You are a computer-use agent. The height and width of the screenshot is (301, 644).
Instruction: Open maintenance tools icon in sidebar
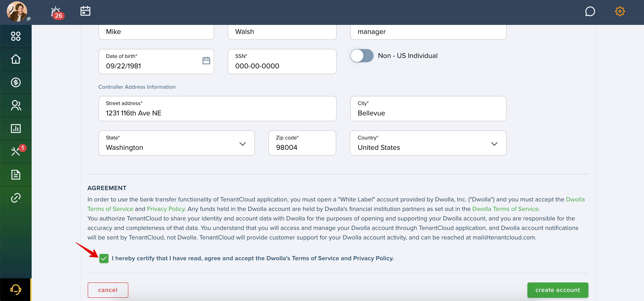pos(16,151)
